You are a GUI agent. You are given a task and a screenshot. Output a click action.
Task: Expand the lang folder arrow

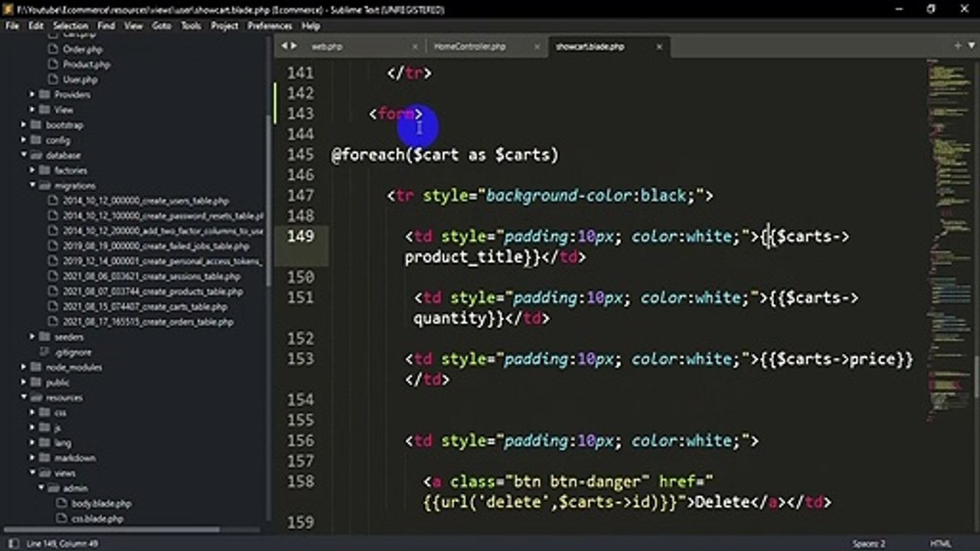tap(33, 443)
